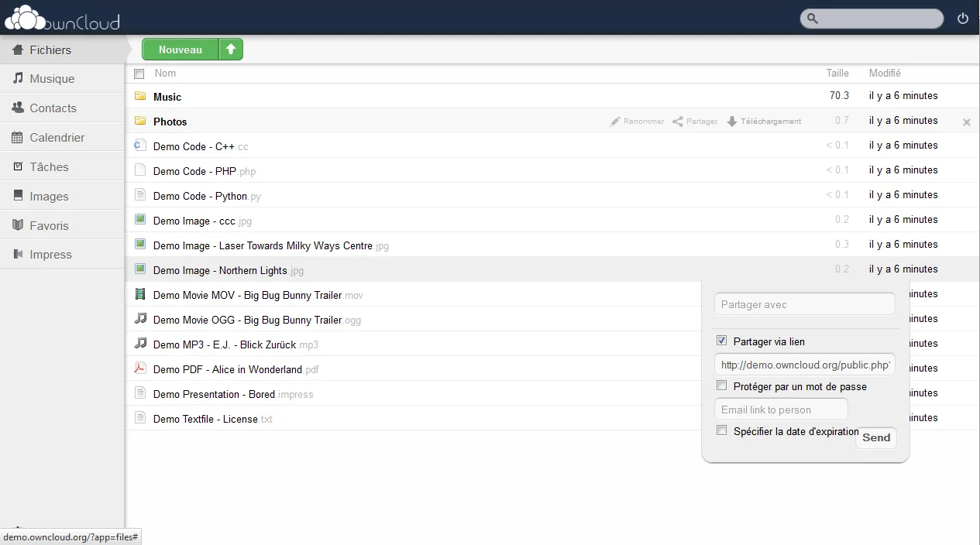Open Demo Code - Python.py file
980x545 pixels.
pyautogui.click(x=207, y=196)
